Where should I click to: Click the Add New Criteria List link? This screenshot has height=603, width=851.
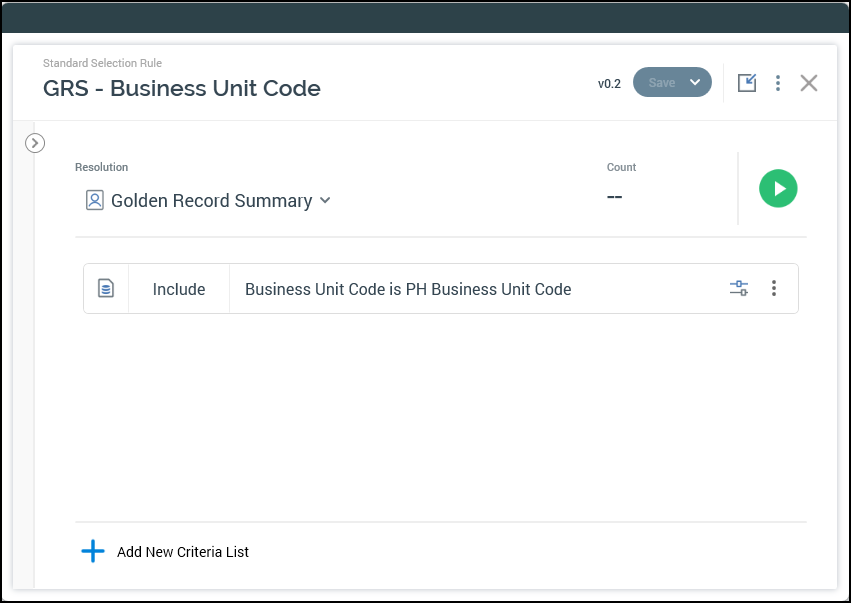point(183,552)
